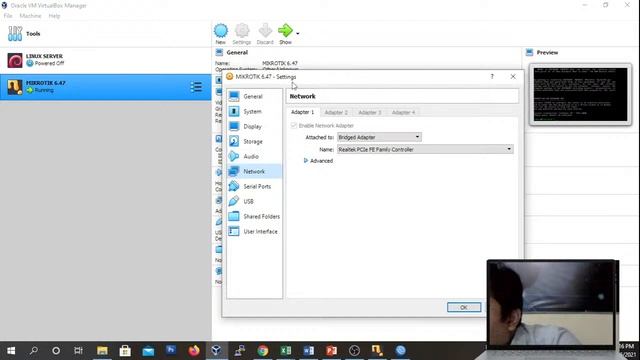
Task: Close the MIKROTIK 6.47 Settings dialog
Action: coord(513,76)
